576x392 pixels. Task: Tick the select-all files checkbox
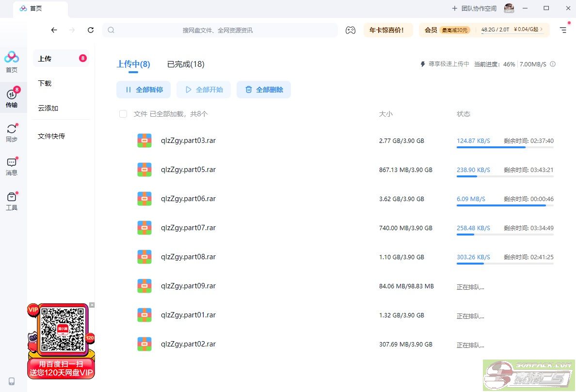[x=123, y=114]
